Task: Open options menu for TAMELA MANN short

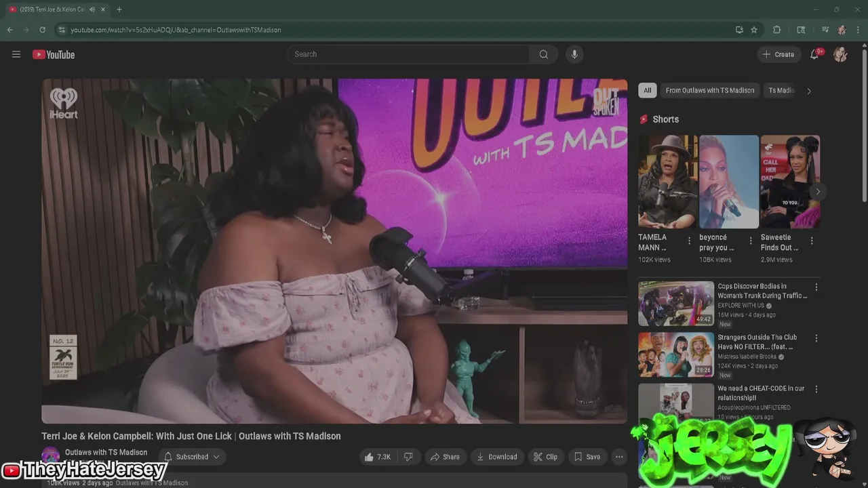Action: tap(690, 241)
